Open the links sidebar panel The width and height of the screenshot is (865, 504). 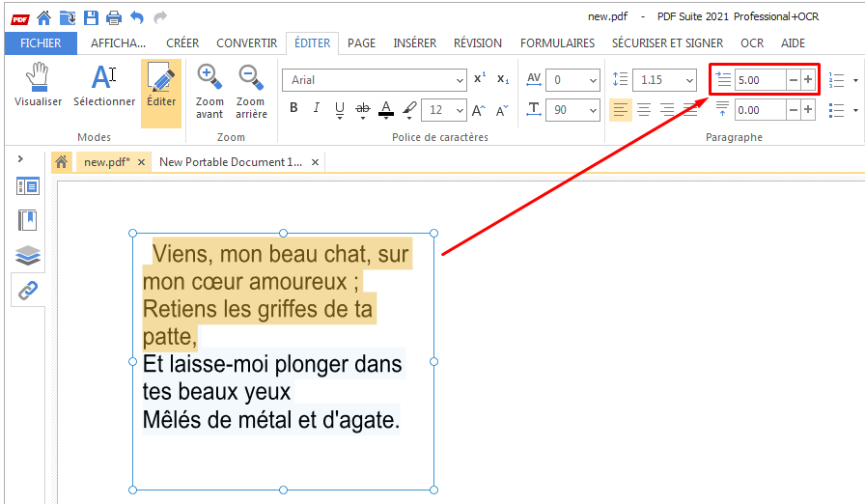[28, 291]
